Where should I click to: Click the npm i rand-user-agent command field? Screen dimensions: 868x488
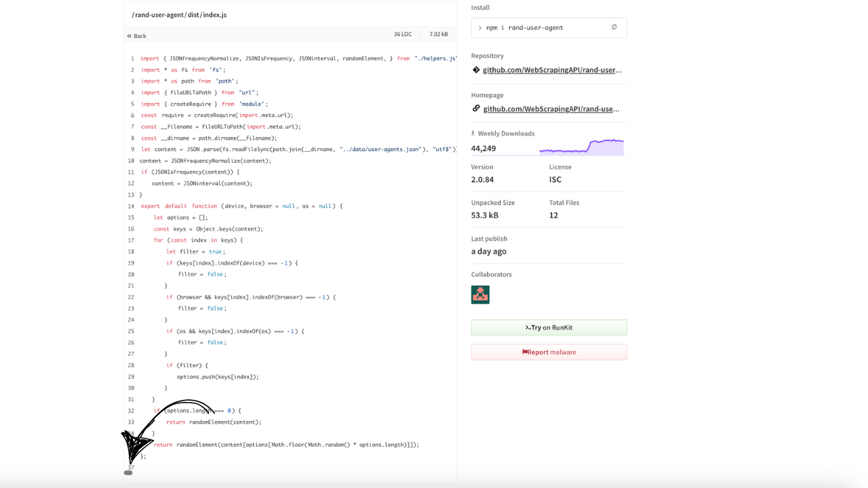tap(549, 28)
